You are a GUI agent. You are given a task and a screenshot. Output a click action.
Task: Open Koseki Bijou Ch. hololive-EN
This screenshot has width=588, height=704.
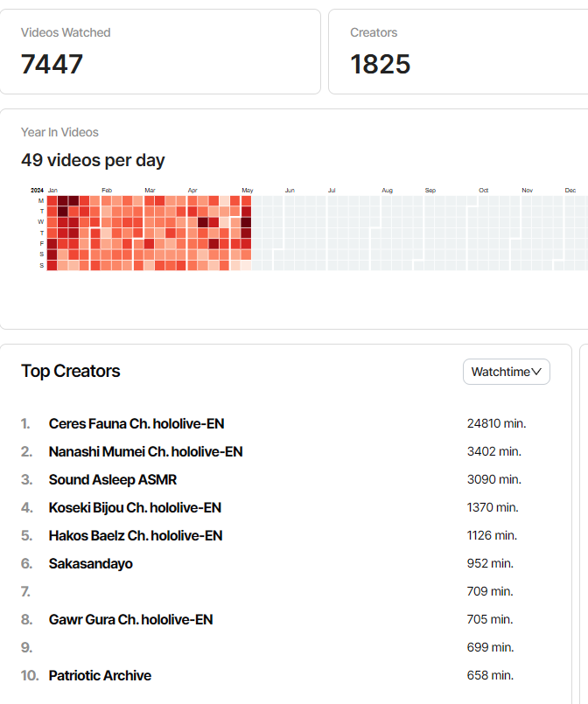[135, 507]
